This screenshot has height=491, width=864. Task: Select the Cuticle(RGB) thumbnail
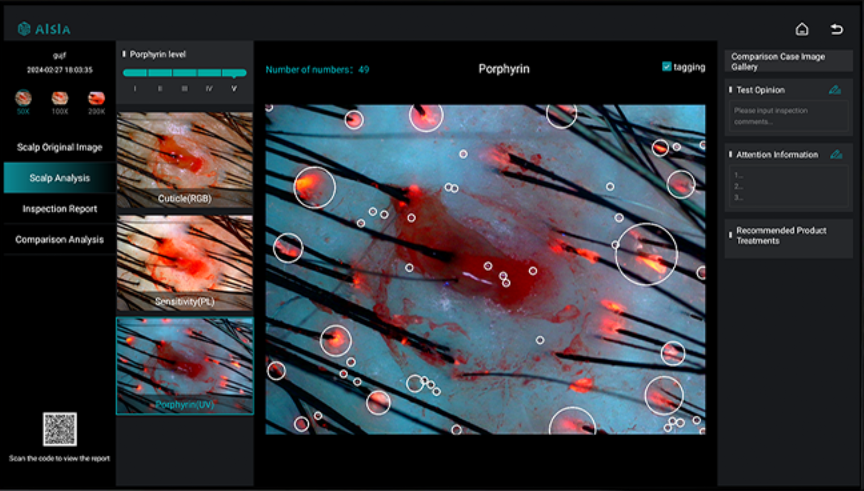coord(185,159)
